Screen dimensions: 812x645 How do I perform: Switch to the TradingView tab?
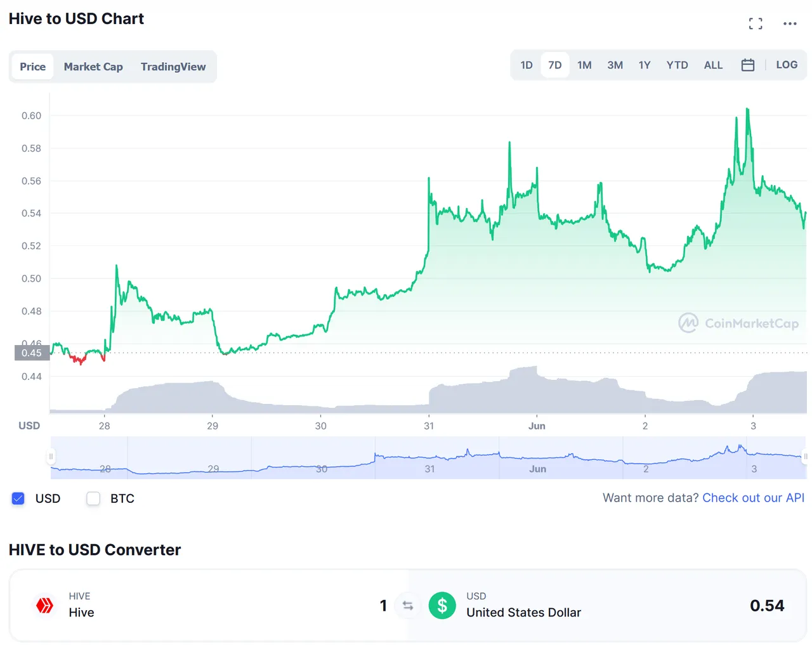tap(173, 67)
